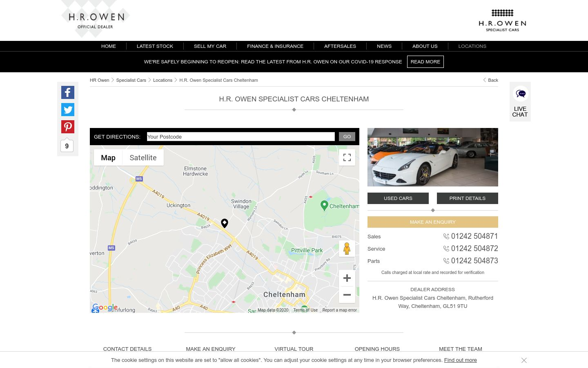Open map Terms of Use link

[305, 310]
